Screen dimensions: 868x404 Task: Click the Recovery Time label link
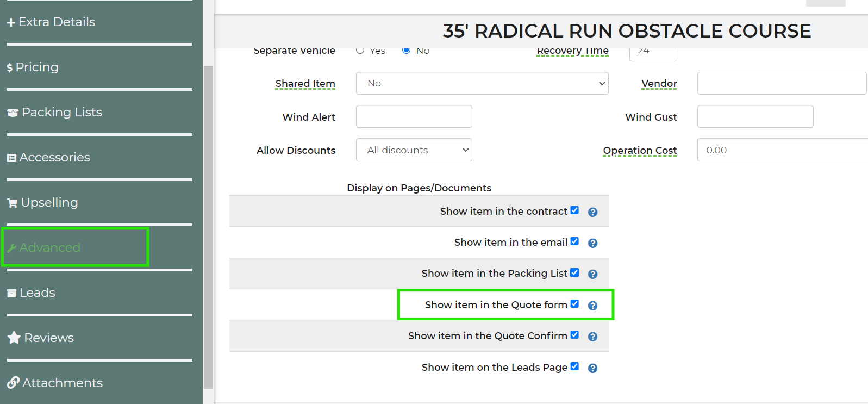[x=572, y=51]
